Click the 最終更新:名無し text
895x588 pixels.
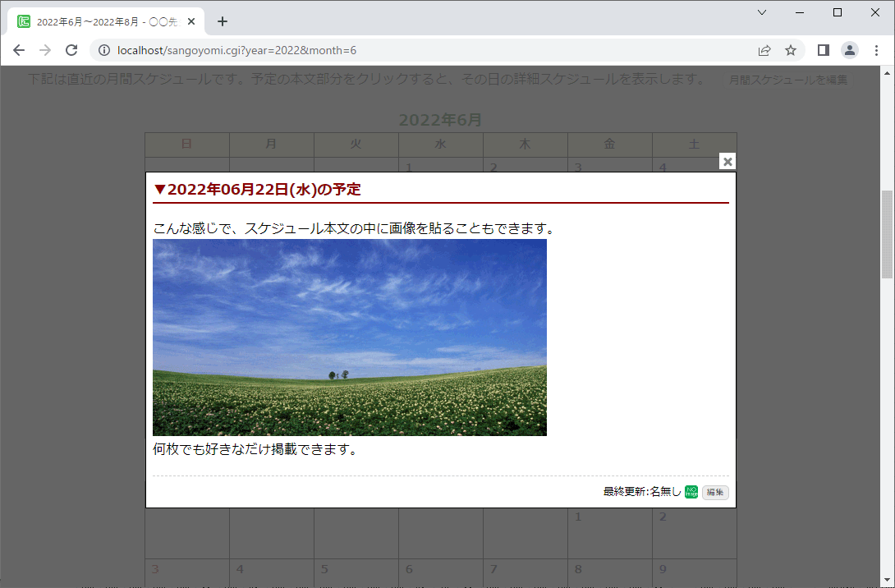[642, 492]
